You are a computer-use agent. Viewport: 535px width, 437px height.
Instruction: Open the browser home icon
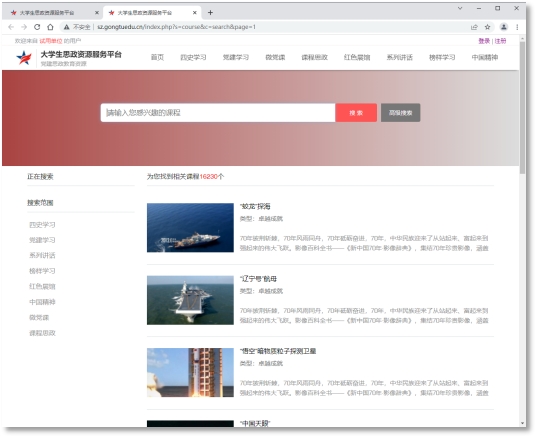click(x=50, y=27)
